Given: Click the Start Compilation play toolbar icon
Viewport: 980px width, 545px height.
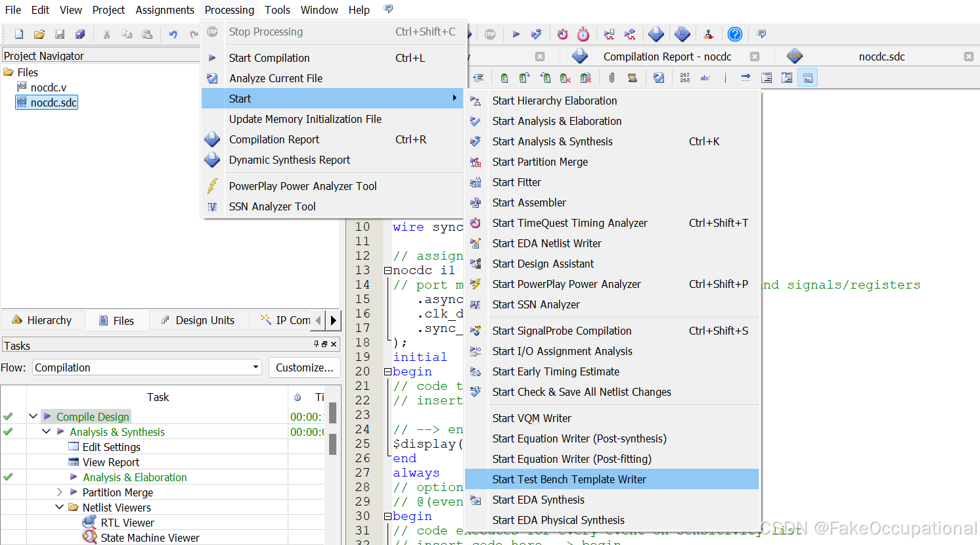Looking at the screenshot, I should pyautogui.click(x=516, y=34).
